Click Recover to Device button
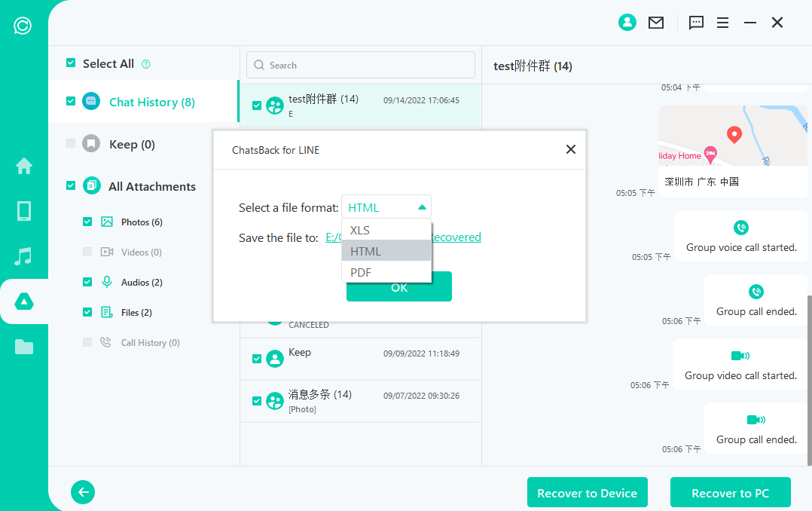Image resolution: width=812 pixels, height=511 pixels. click(x=588, y=492)
